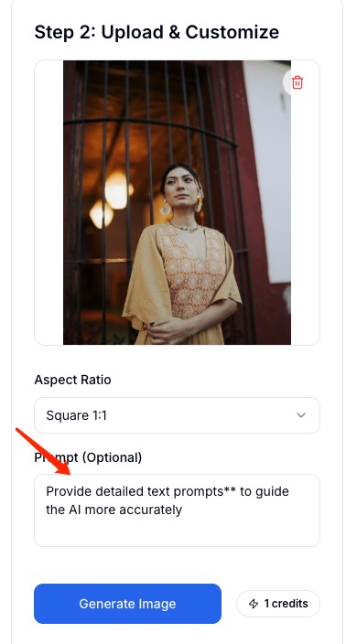Image resolution: width=346 pixels, height=644 pixels.
Task: Click the 'Prompt (Optional)' field label
Action: coord(88,457)
